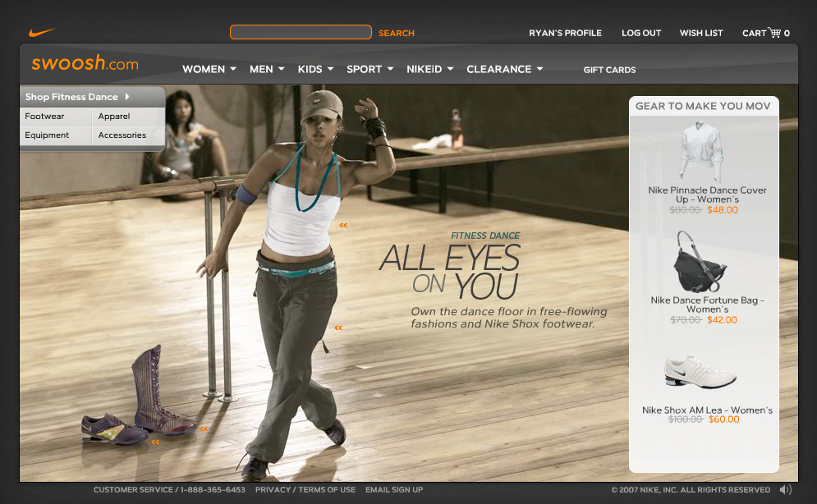Select Accessories in Shop Fitness Dance
This screenshot has height=504, width=817.
[122, 135]
